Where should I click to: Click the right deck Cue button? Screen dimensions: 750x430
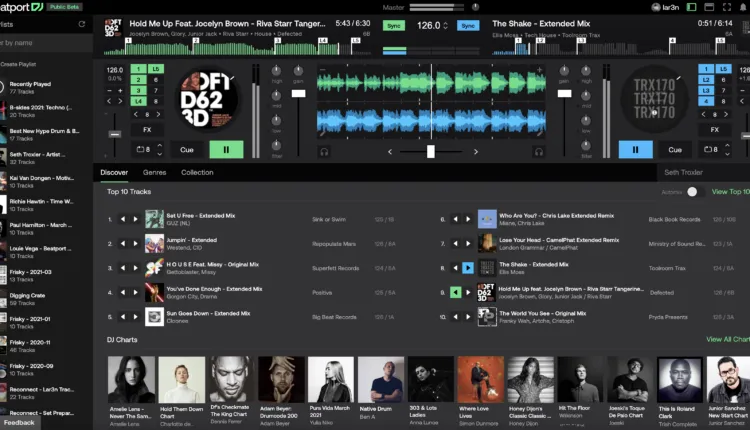tap(675, 150)
